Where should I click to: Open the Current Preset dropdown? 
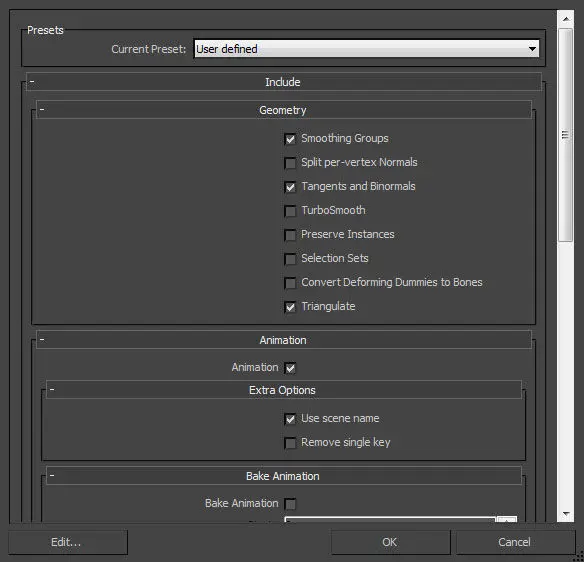[x=366, y=49]
